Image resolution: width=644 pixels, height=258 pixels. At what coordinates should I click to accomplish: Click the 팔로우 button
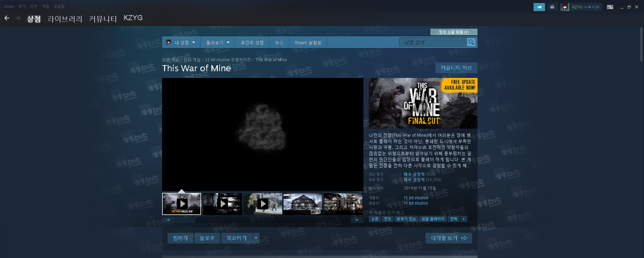pos(207,238)
